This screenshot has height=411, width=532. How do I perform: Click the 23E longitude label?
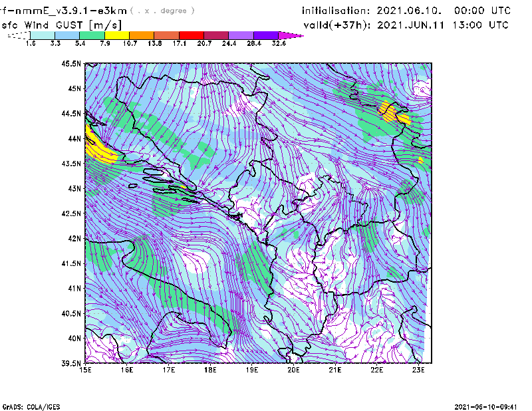pyautogui.click(x=418, y=370)
